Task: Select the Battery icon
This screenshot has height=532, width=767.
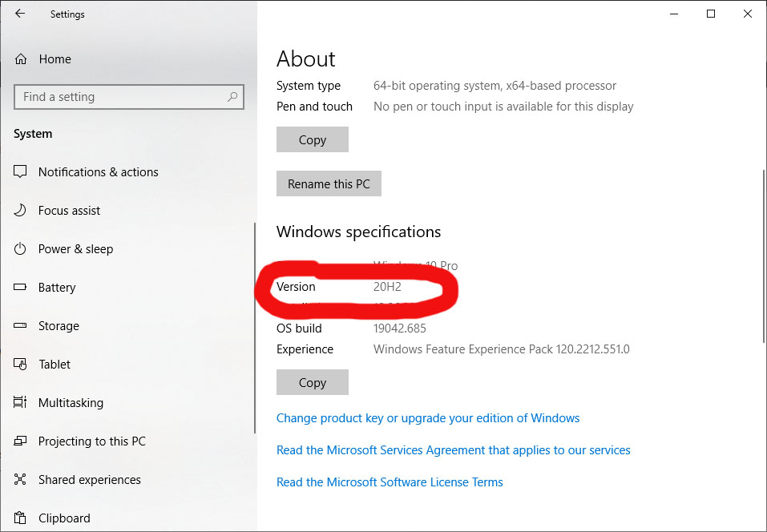Action: [x=20, y=287]
